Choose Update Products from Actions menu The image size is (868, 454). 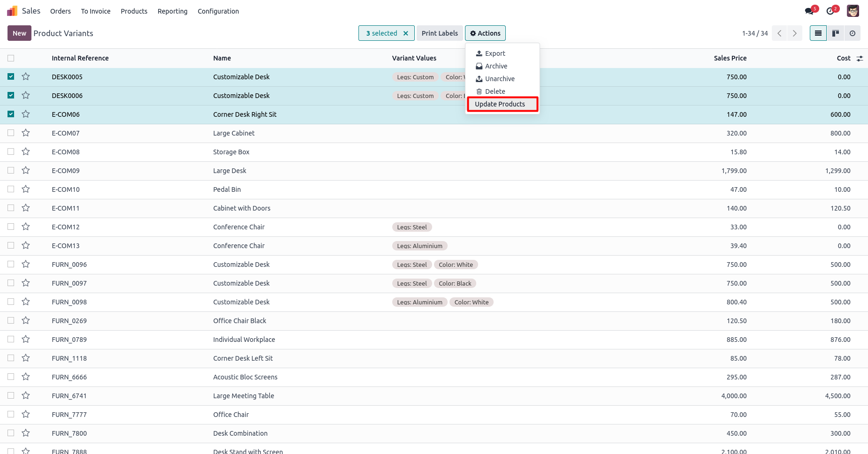coord(502,104)
